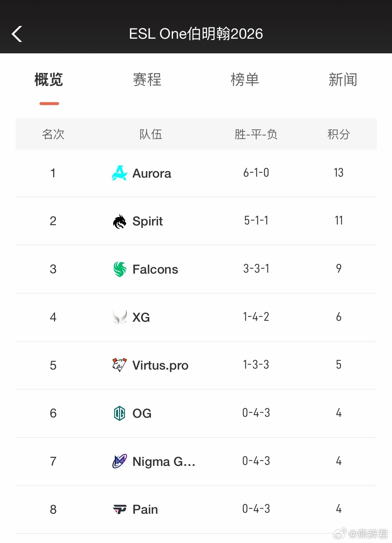The width and height of the screenshot is (392, 543).
Task: Click the 胜-平-负 column header
Action: tap(256, 134)
